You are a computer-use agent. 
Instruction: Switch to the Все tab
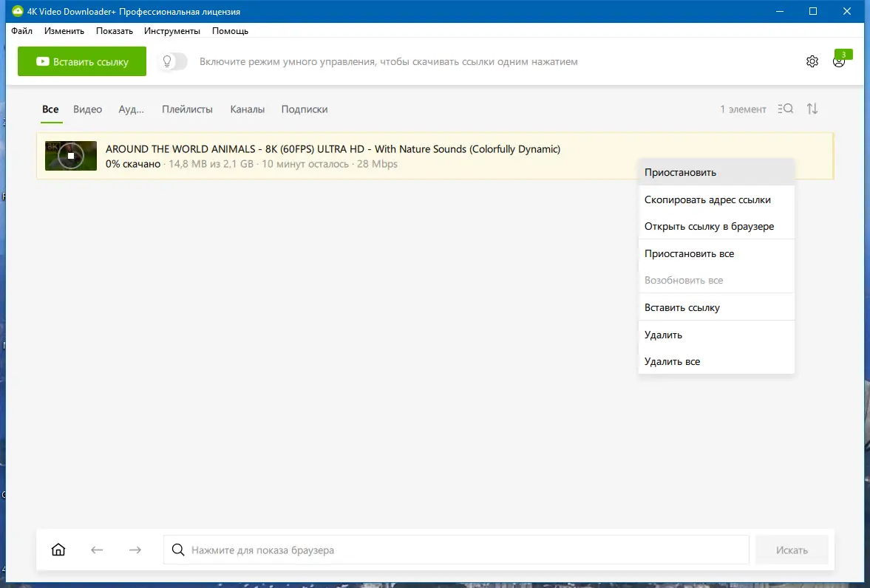pyautogui.click(x=50, y=109)
